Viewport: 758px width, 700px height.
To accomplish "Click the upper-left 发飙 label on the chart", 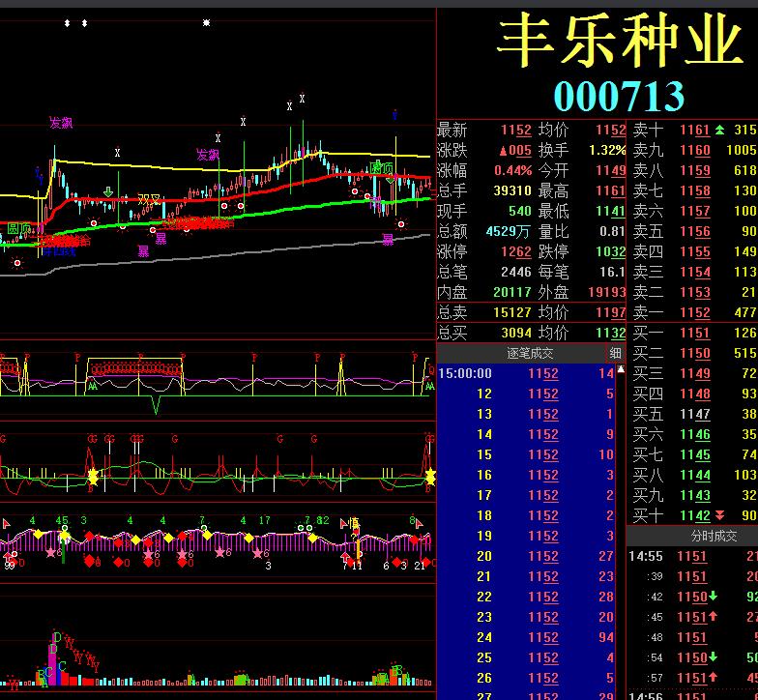I will (61, 123).
